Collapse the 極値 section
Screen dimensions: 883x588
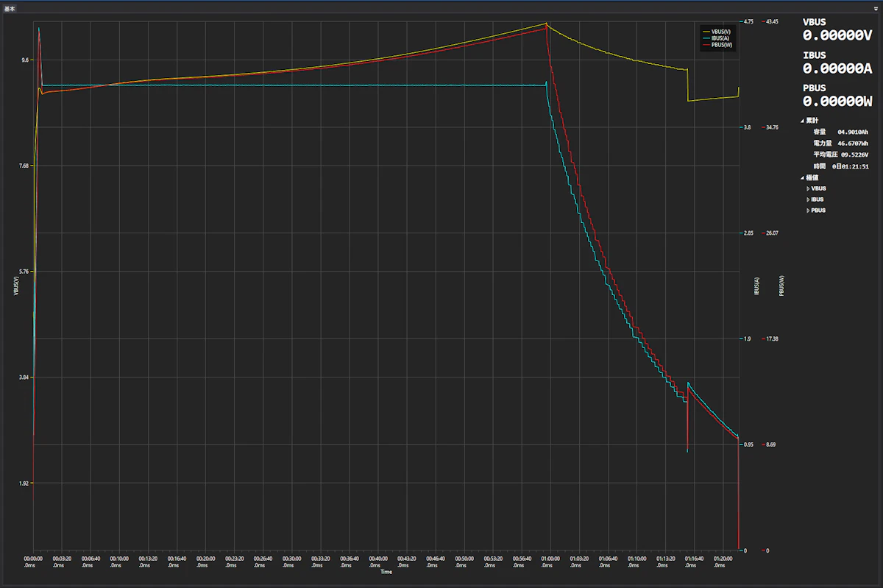803,177
